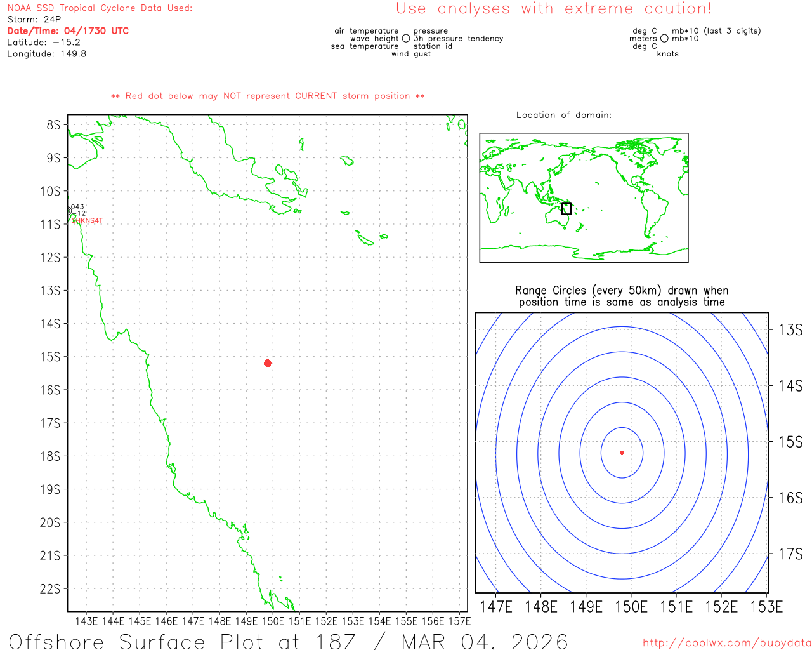812x650 pixels.
Task: Click the 'Location of domain:' caption
Action: [x=564, y=115]
